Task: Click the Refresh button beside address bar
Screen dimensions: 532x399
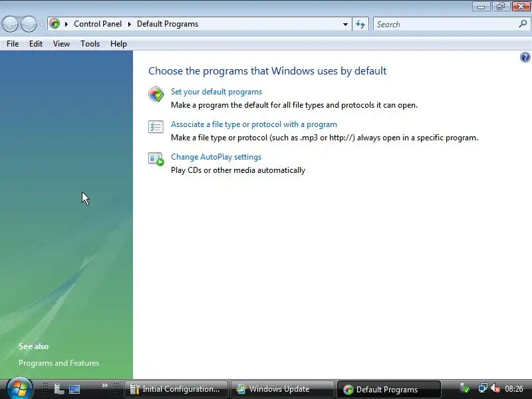Action: pos(360,24)
